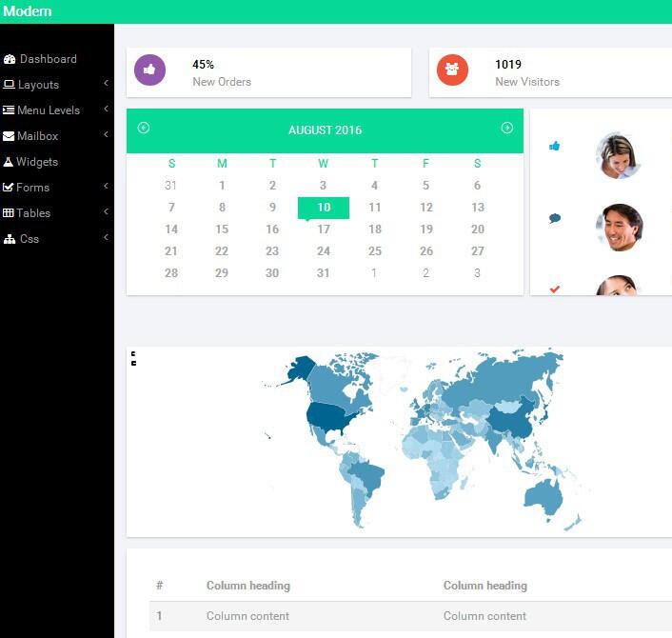Go to next month with right arrow
Screen dimensions: 672x638
(x=507, y=128)
